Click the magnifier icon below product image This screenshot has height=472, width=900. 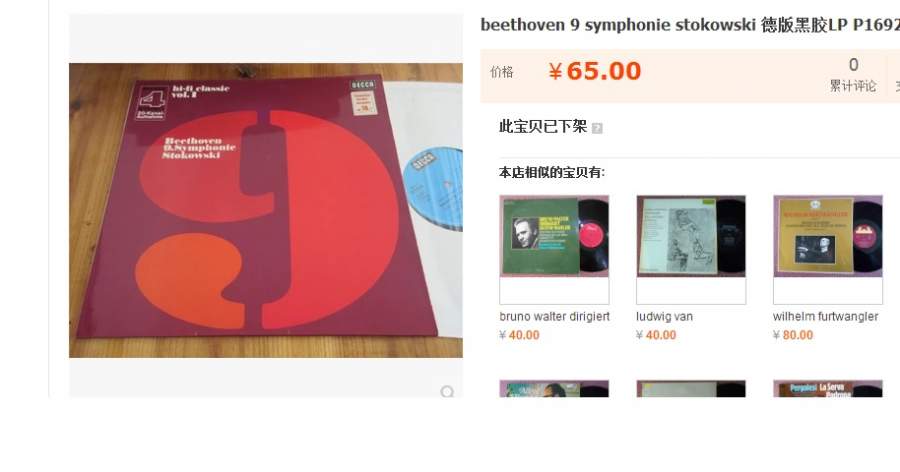447,392
